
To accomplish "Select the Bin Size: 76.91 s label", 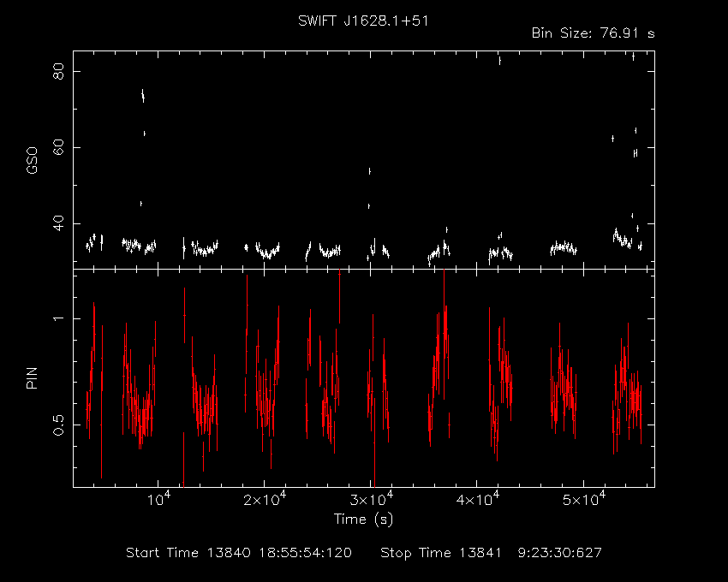I will [x=593, y=33].
